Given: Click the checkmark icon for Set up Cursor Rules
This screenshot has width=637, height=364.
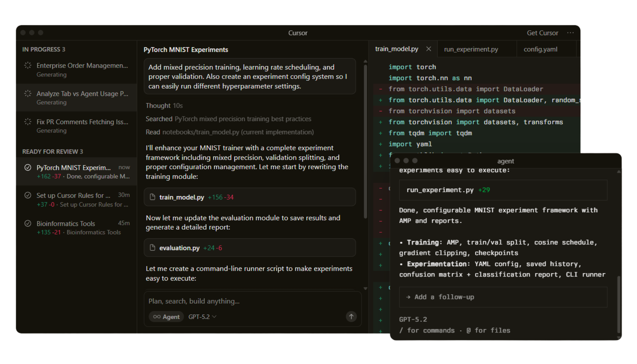Looking at the screenshot, I should (28, 195).
